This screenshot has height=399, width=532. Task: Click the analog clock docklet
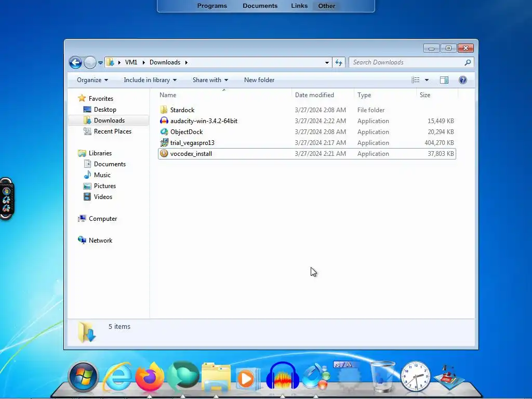(415, 377)
